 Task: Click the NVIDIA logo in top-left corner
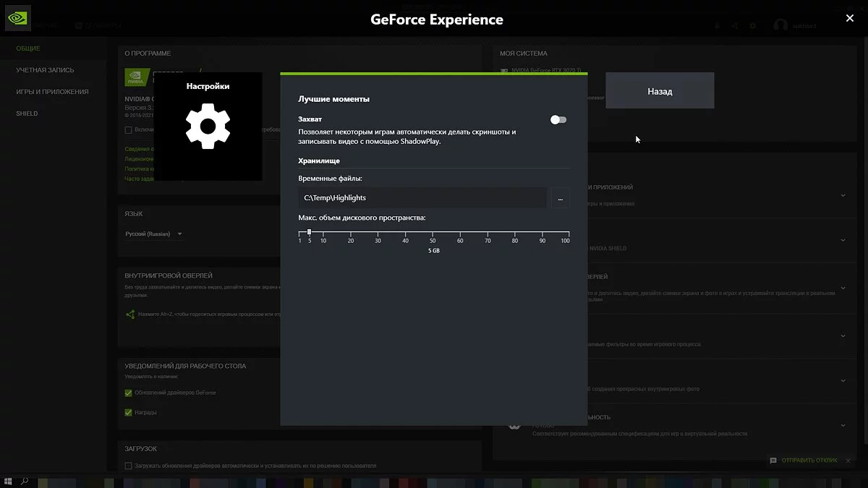coord(17,19)
